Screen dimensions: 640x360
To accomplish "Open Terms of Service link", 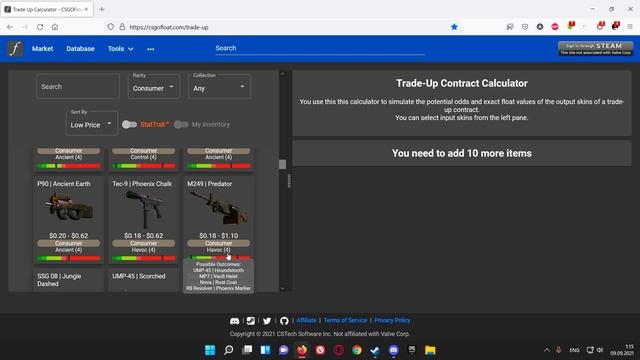I will [345, 320].
